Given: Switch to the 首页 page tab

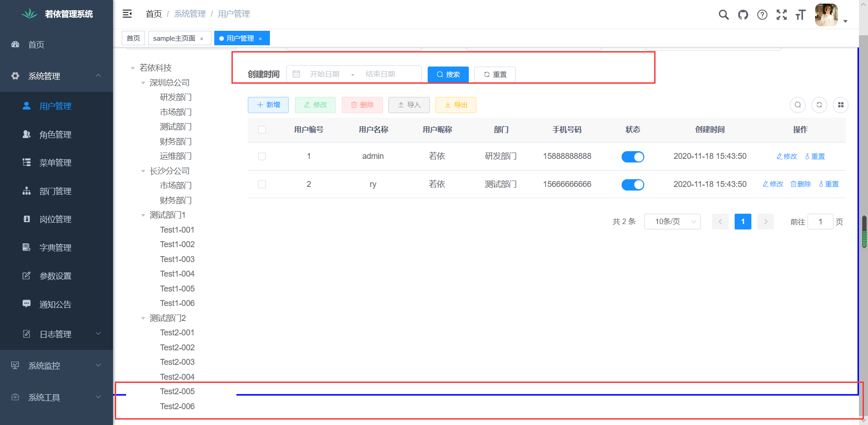Looking at the screenshot, I should point(133,38).
